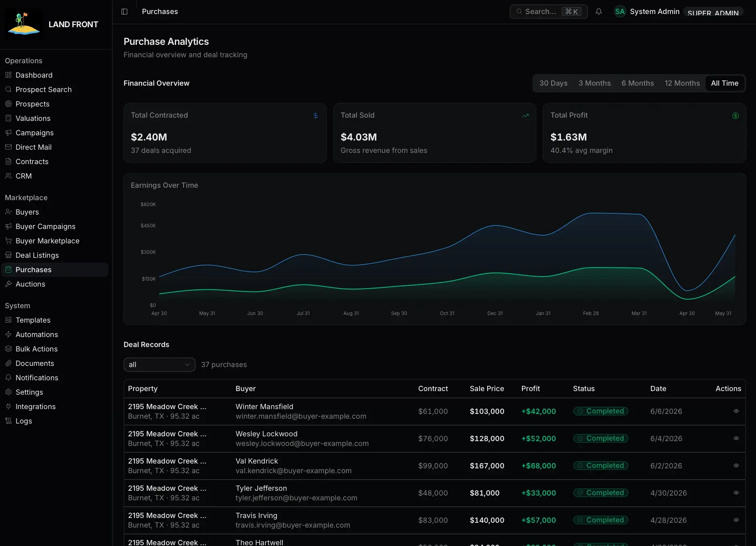Image resolution: width=756 pixels, height=546 pixels.
Task: View Winter Mansfield deal via eye icon
Action: 736,411
